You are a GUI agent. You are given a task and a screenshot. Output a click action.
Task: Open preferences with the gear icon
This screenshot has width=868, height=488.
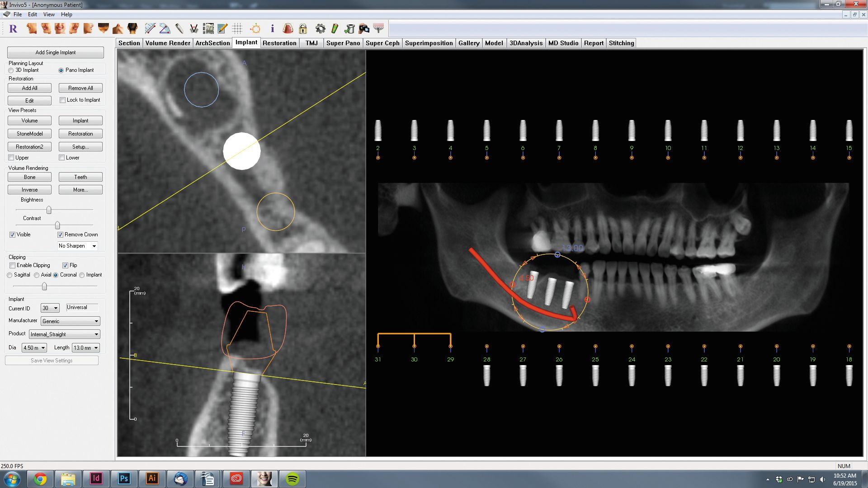coord(320,29)
